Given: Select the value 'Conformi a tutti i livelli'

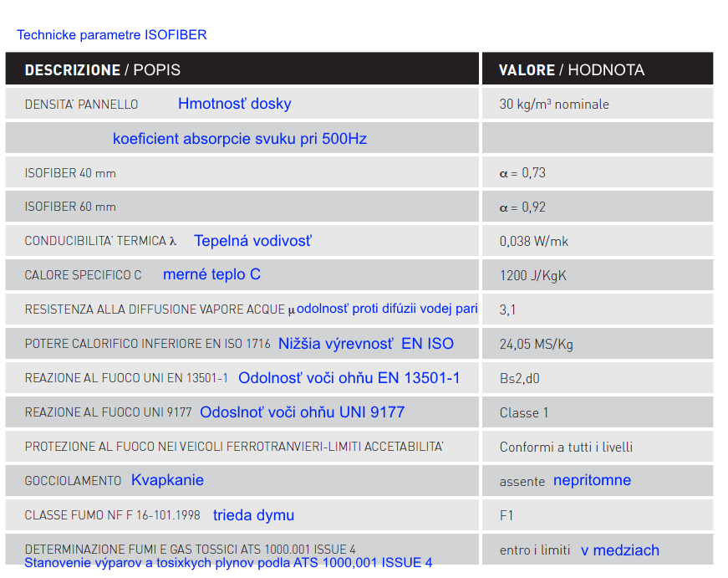Looking at the screenshot, I should tap(566, 447).
